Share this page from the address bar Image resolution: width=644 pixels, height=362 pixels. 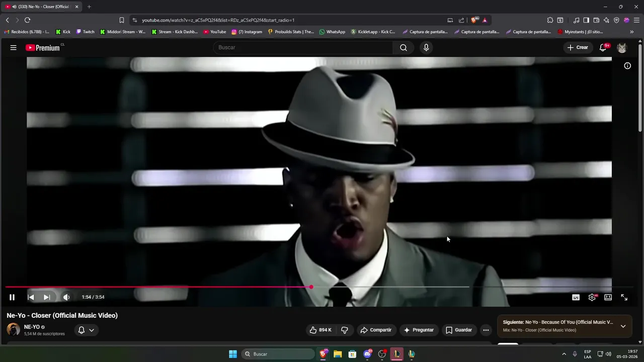[461, 20]
